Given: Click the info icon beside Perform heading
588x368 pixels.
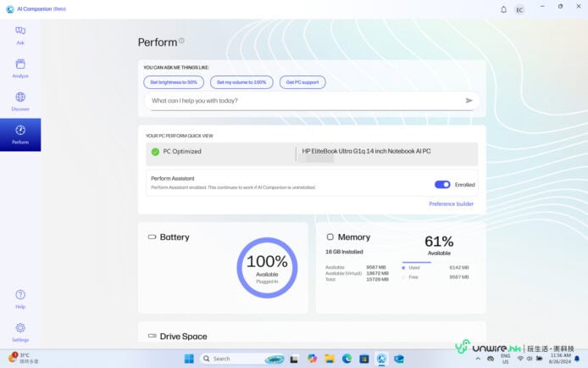Looking at the screenshot, I should pos(181,40).
